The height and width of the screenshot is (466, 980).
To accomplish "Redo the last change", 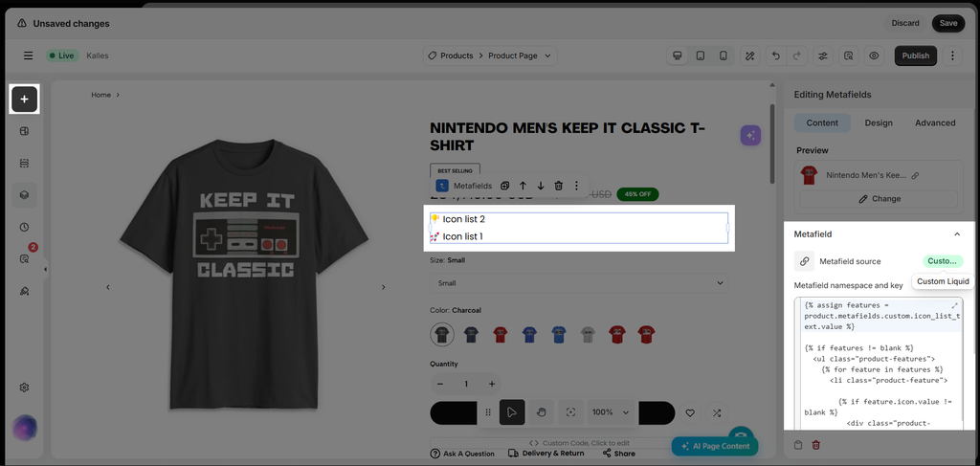I will pyautogui.click(x=797, y=55).
